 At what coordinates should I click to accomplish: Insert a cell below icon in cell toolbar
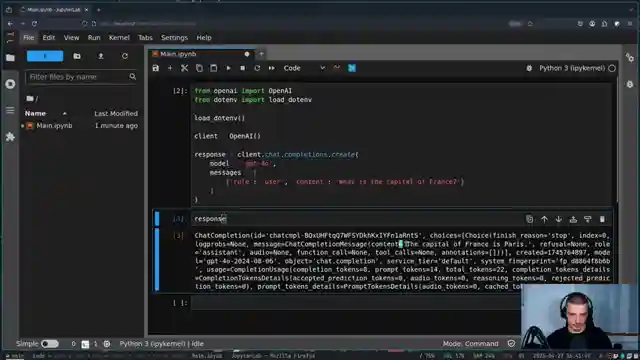pyautogui.click(x=587, y=219)
